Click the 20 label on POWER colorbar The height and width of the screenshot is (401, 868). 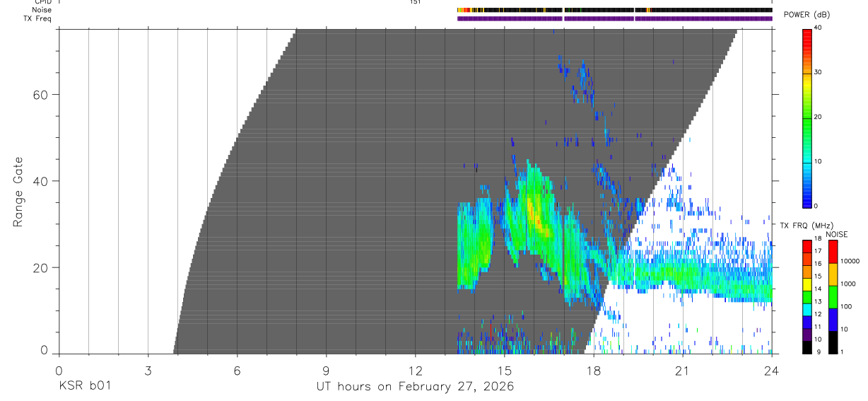(x=816, y=117)
